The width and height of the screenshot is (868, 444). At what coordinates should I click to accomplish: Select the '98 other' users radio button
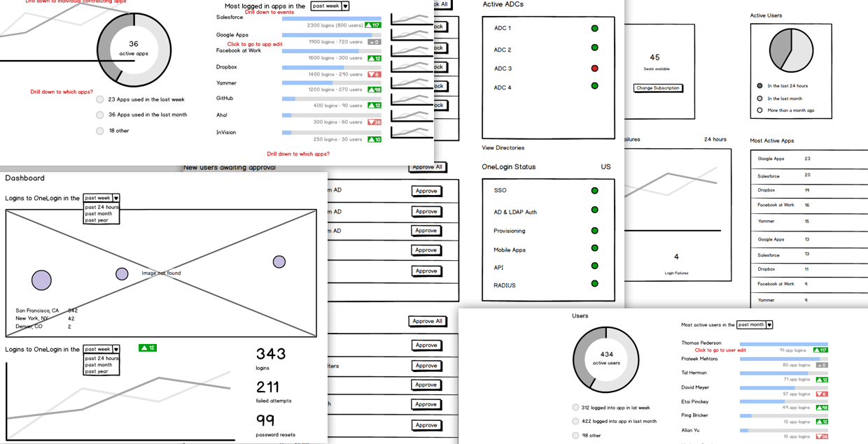coord(575,435)
